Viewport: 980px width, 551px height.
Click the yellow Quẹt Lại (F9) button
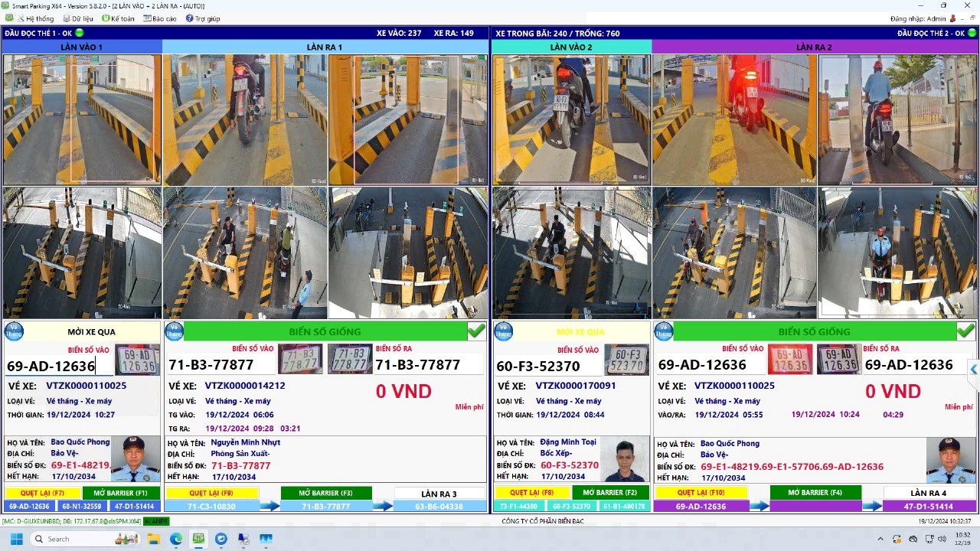[211, 493]
